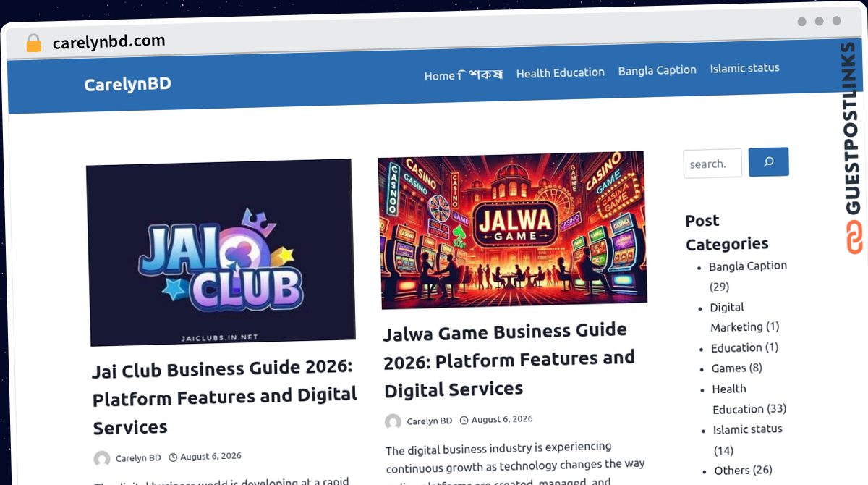Image resolution: width=868 pixels, height=485 pixels.
Task: Click Carelyn BD avatar under Jalwa Game post
Action: [x=393, y=421]
